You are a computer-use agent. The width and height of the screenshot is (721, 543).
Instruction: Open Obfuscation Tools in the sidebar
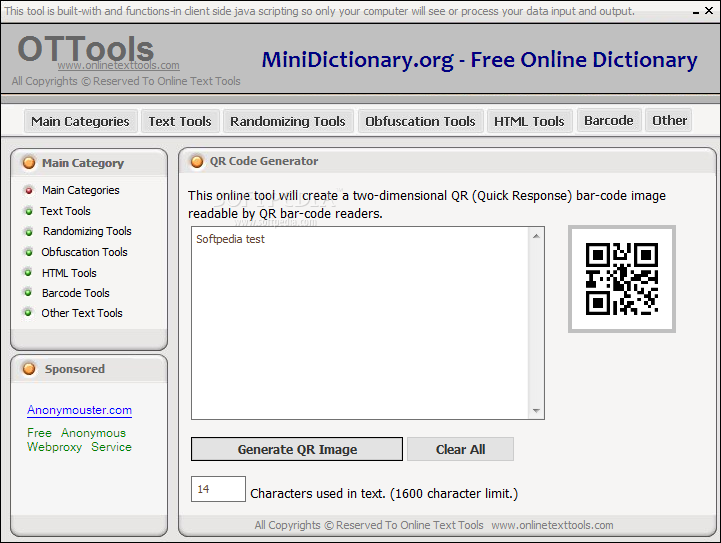[84, 252]
